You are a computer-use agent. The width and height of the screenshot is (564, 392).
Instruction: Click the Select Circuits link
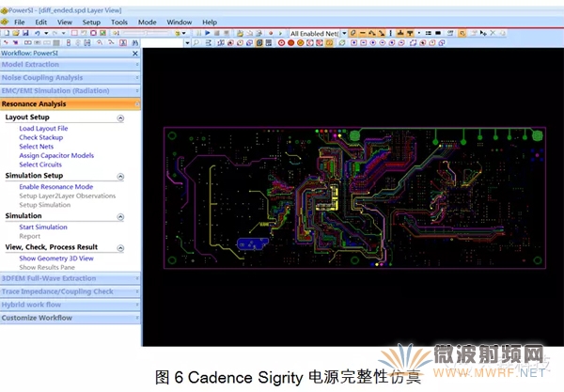[40, 165]
